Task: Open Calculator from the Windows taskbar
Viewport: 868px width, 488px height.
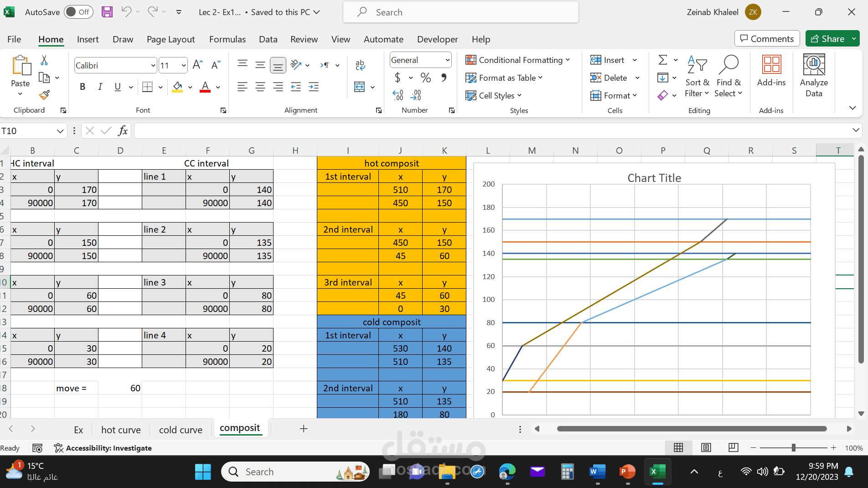Action: coord(567,472)
